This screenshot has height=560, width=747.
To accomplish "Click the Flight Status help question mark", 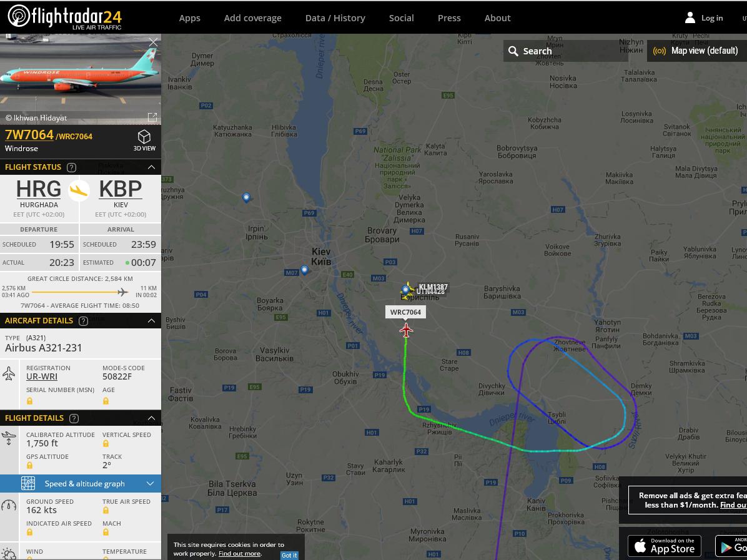I will click(71, 167).
